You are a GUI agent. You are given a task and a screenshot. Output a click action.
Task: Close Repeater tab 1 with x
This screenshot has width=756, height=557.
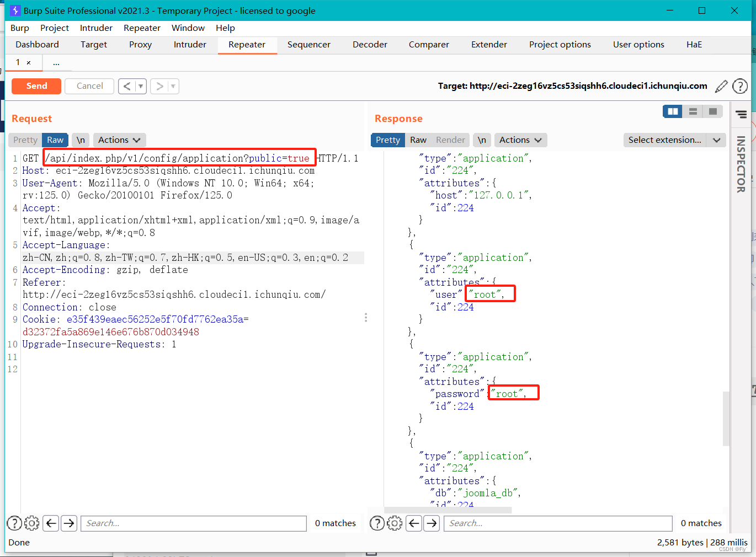(29, 63)
